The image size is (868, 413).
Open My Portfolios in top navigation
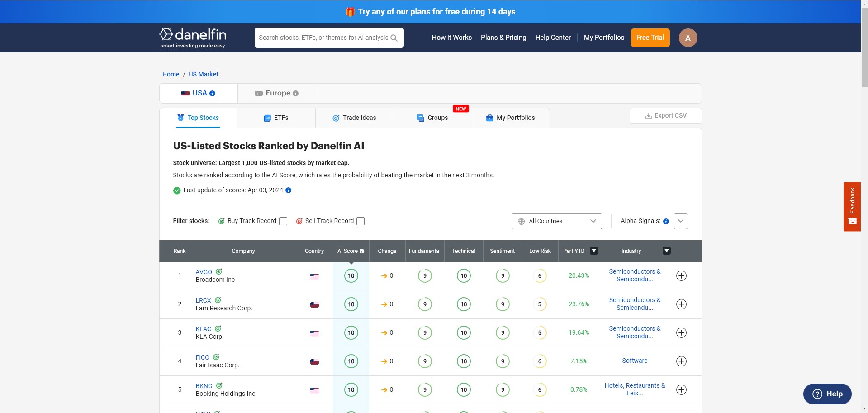coord(604,38)
